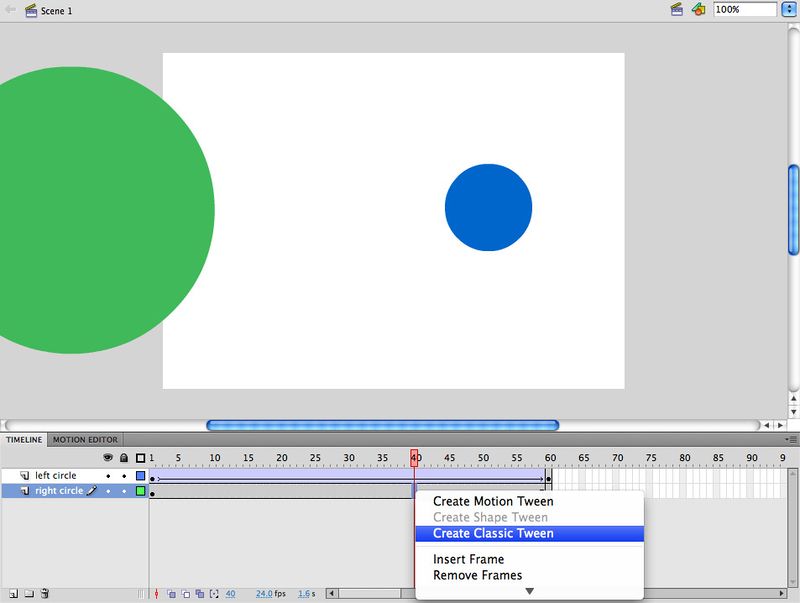The image size is (800, 603).
Task: Open the zoom level dropdown arrows
Action: pyautogui.click(x=788, y=9)
